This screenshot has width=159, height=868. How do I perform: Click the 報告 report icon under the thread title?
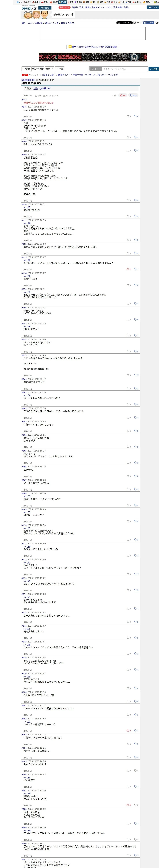38,96
